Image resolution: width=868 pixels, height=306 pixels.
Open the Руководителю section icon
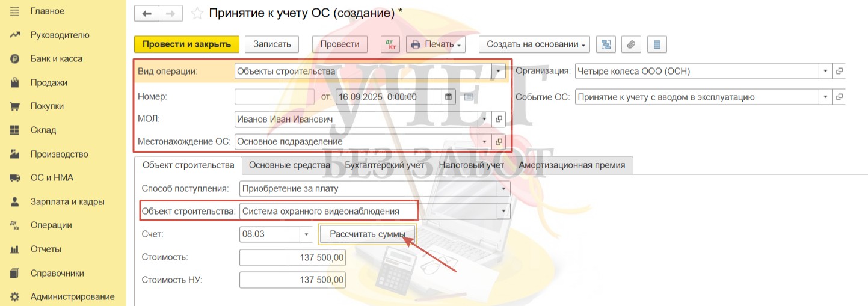(15, 35)
